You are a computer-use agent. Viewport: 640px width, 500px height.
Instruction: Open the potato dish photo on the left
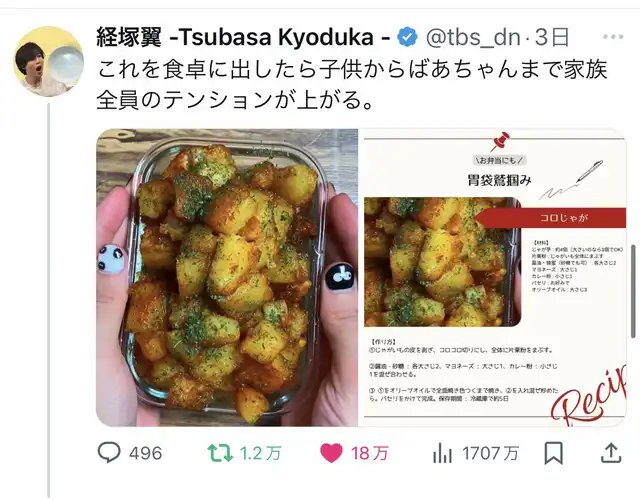point(227,278)
